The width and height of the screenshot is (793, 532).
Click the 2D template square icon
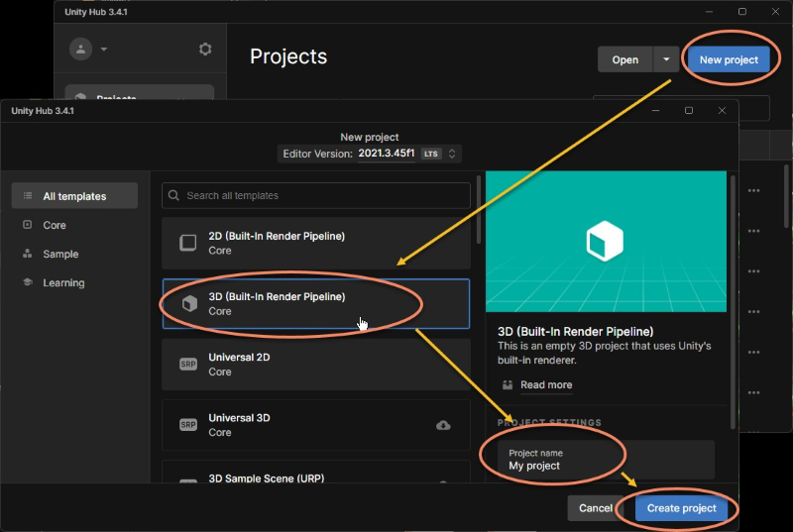click(188, 243)
